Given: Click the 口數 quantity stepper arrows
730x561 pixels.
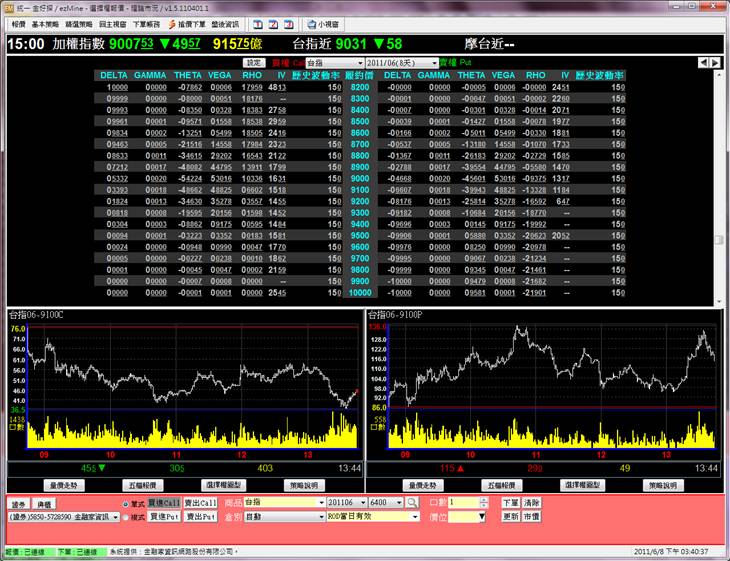Looking at the screenshot, I should (x=484, y=502).
